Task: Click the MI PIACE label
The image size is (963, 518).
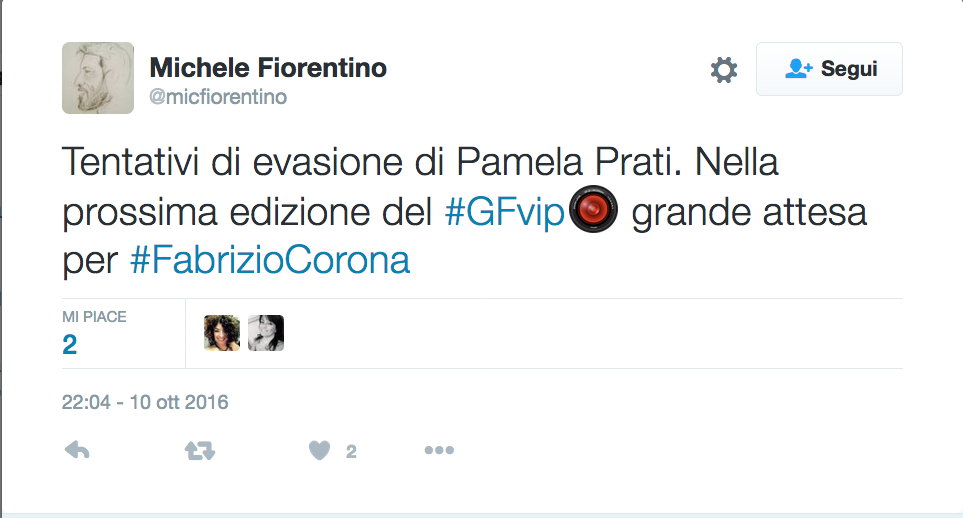Action: click(x=94, y=317)
